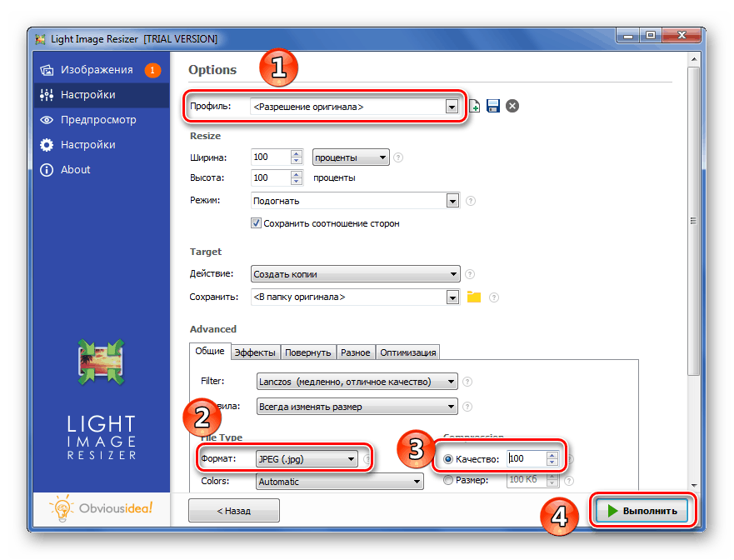This screenshot has height=560, width=734.
Task: Decrease Высота with down spinner arrow
Action: pos(297,182)
